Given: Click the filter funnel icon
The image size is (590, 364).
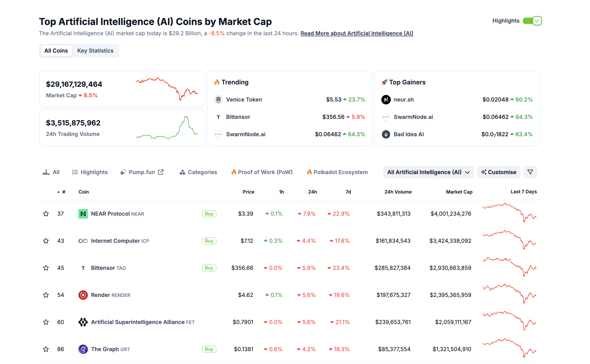Looking at the screenshot, I should pos(531,172).
